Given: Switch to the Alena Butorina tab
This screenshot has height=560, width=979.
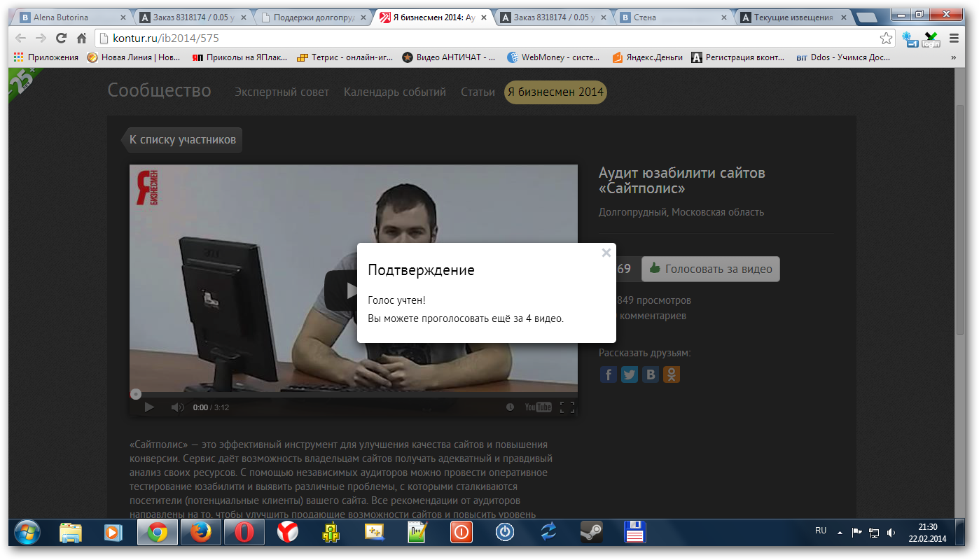Looking at the screenshot, I should point(71,17).
